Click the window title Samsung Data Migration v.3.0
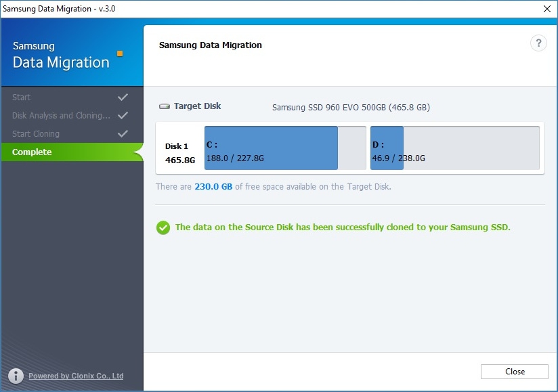558x392 pixels. tap(59, 9)
